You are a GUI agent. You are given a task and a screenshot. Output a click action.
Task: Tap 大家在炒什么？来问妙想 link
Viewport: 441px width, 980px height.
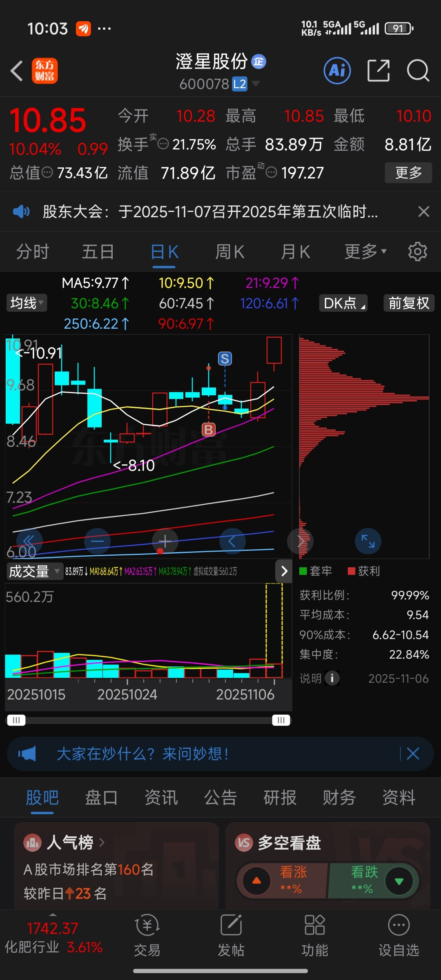(x=143, y=754)
